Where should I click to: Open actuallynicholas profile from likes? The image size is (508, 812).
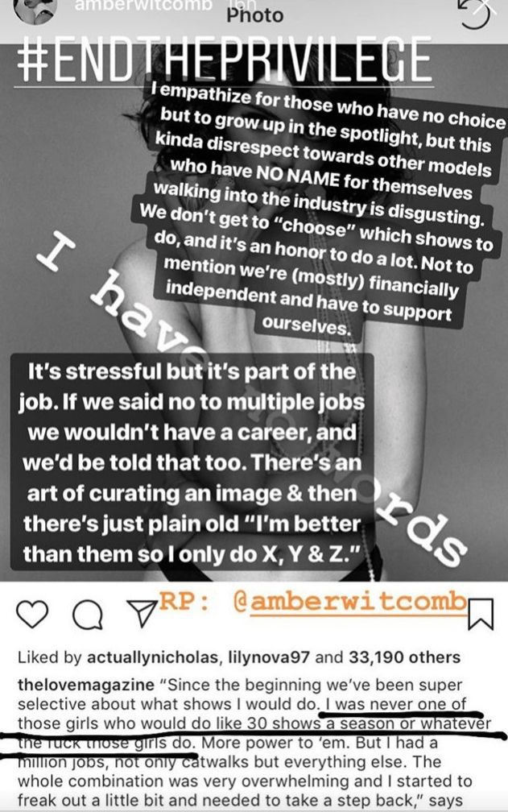153,657
